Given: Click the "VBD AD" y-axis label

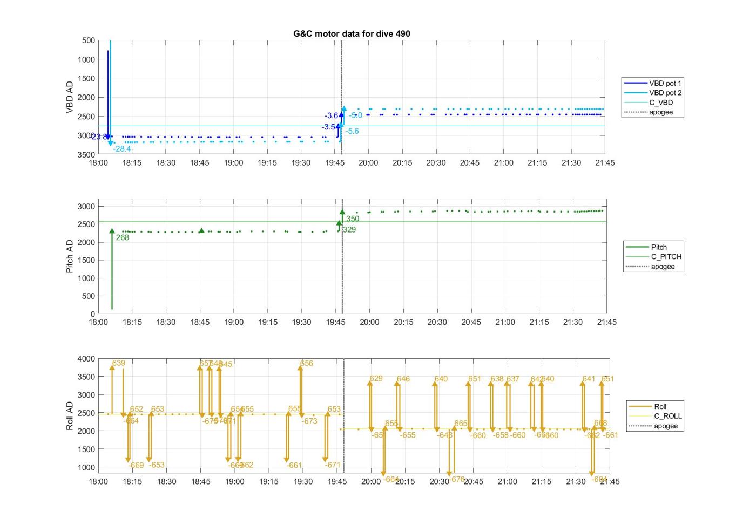Looking at the screenshot, I should pyautogui.click(x=70, y=97).
